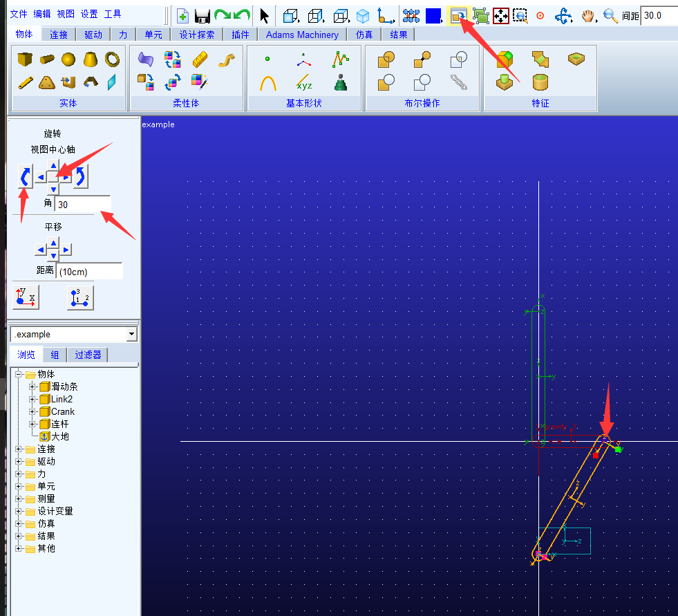678x616 pixels.
Task: Select the arrow pointer tool
Action: [264, 16]
